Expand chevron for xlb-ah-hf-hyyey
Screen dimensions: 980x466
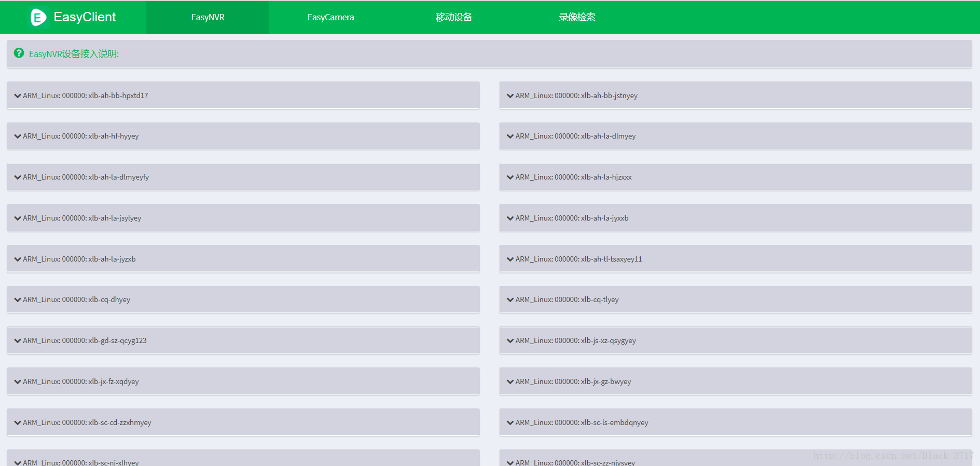18,136
